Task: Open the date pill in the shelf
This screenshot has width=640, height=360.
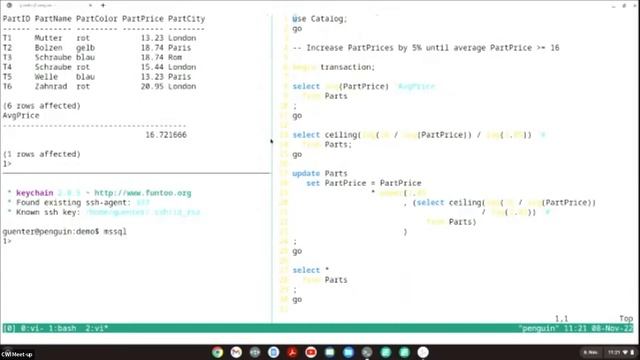Action: [x=591, y=352]
